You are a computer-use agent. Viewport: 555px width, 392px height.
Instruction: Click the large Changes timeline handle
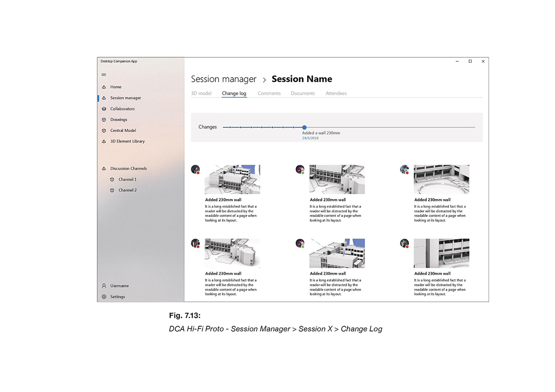pos(304,128)
